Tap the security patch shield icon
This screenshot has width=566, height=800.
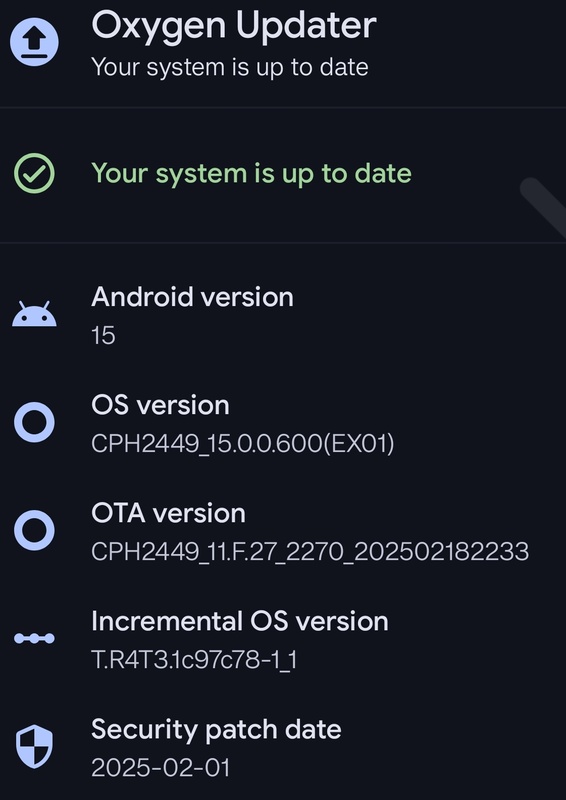pos(34,746)
